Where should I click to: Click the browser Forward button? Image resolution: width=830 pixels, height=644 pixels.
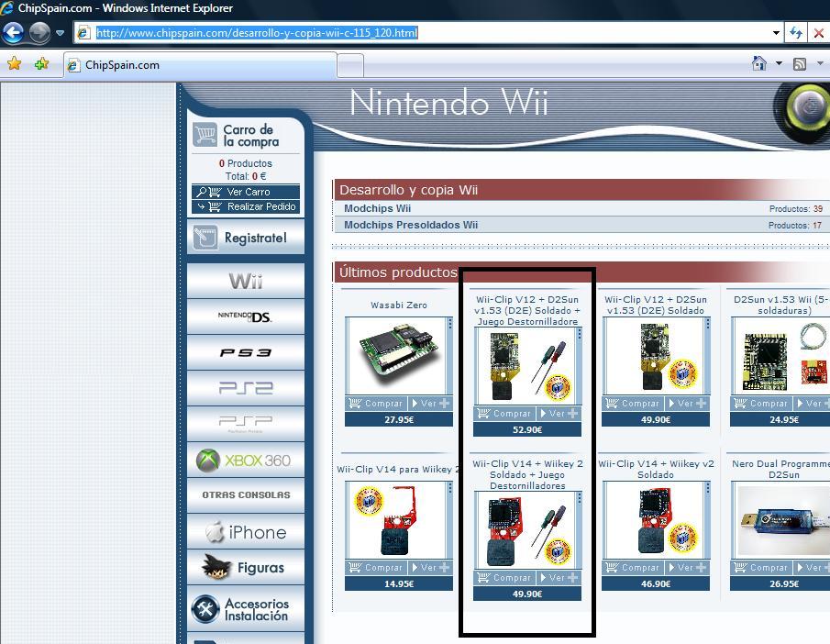click(39, 33)
